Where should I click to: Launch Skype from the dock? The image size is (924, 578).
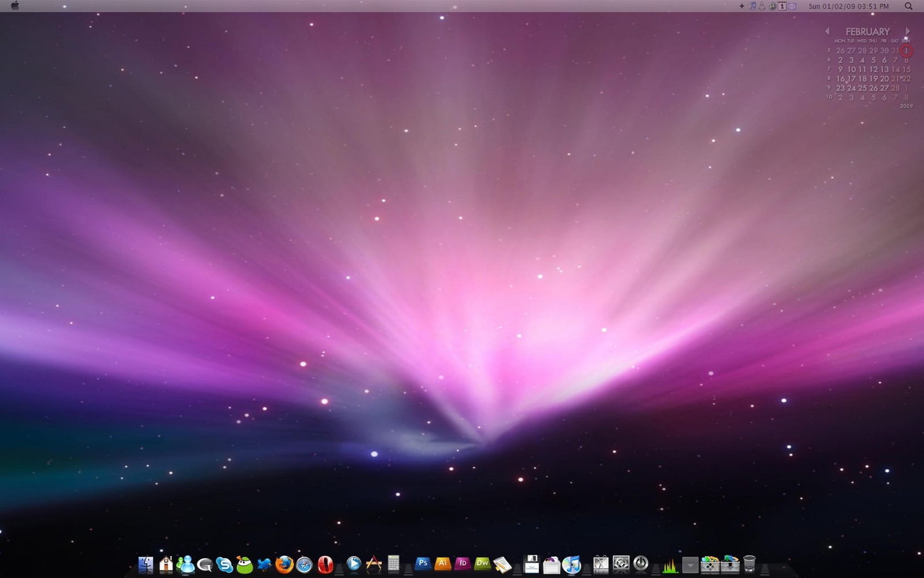[224, 565]
